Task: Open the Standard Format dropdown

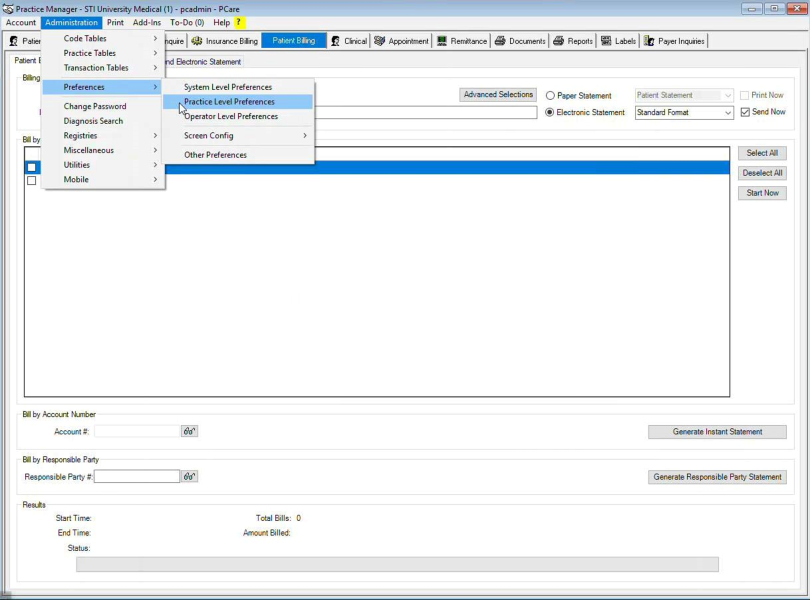Action: click(x=727, y=113)
